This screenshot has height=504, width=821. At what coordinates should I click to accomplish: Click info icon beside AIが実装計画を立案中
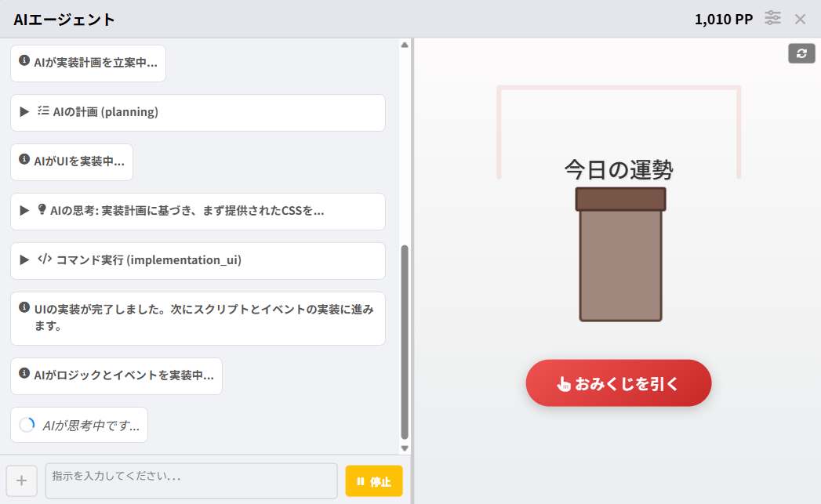24,61
